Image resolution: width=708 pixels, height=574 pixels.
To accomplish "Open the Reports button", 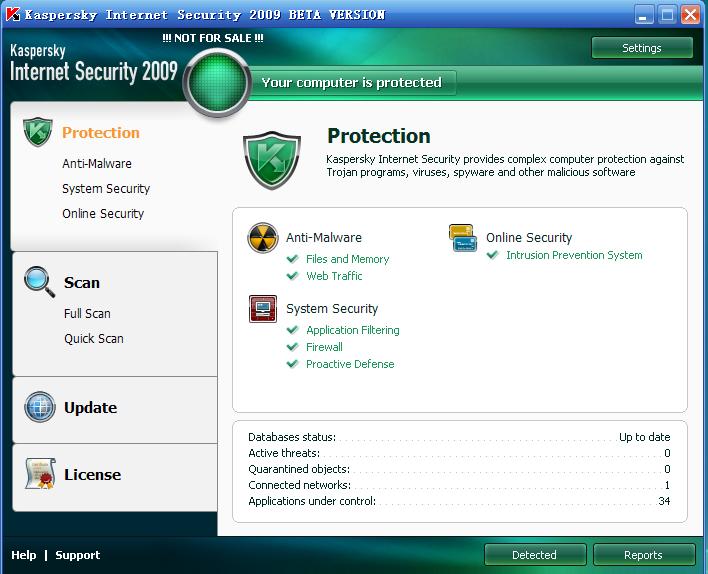I will tap(643, 555).
